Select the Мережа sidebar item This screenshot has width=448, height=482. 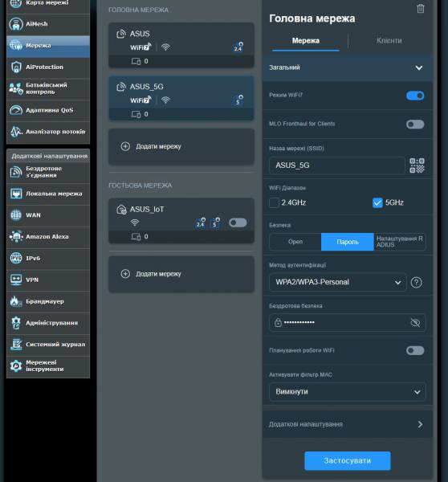[x=48, y=46]
